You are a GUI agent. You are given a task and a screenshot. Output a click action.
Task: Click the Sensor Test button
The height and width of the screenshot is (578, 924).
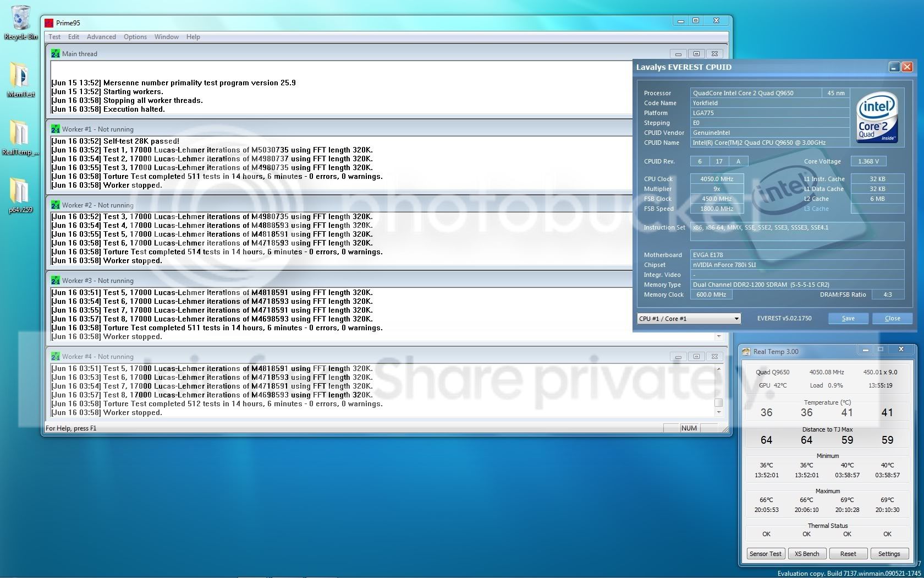point(765,553)
